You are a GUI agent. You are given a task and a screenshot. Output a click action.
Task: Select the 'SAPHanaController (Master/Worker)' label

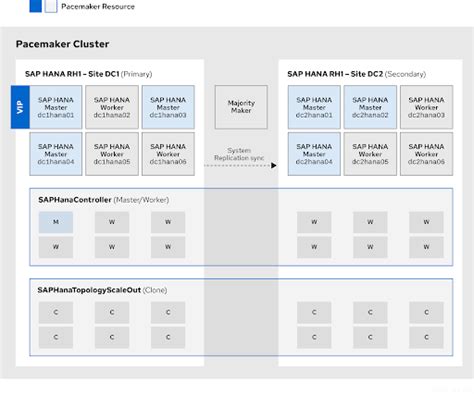coord(104,200)
